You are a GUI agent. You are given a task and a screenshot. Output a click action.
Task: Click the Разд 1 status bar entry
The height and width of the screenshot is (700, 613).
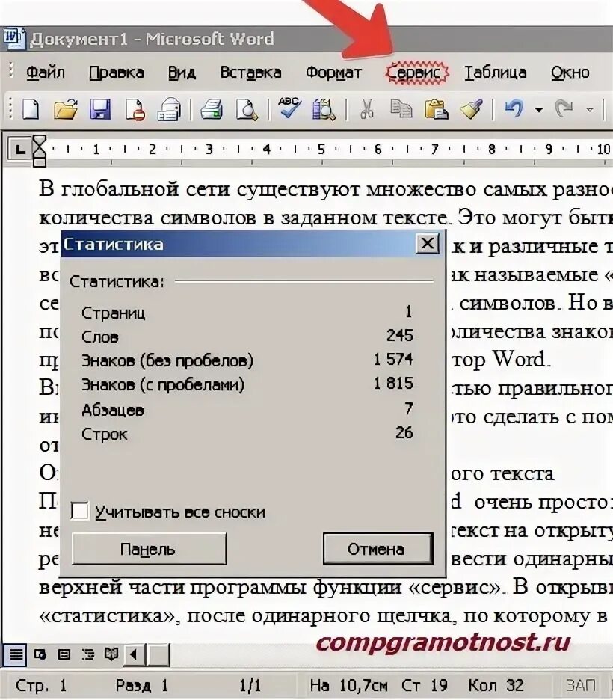(x=142, y=685)
